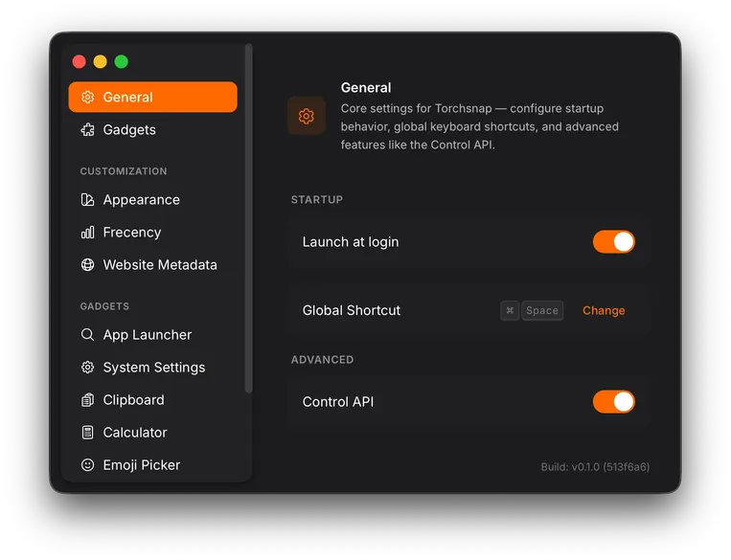Click the Clipboard icon in the sidebar
731x560 pixels.
87,400
